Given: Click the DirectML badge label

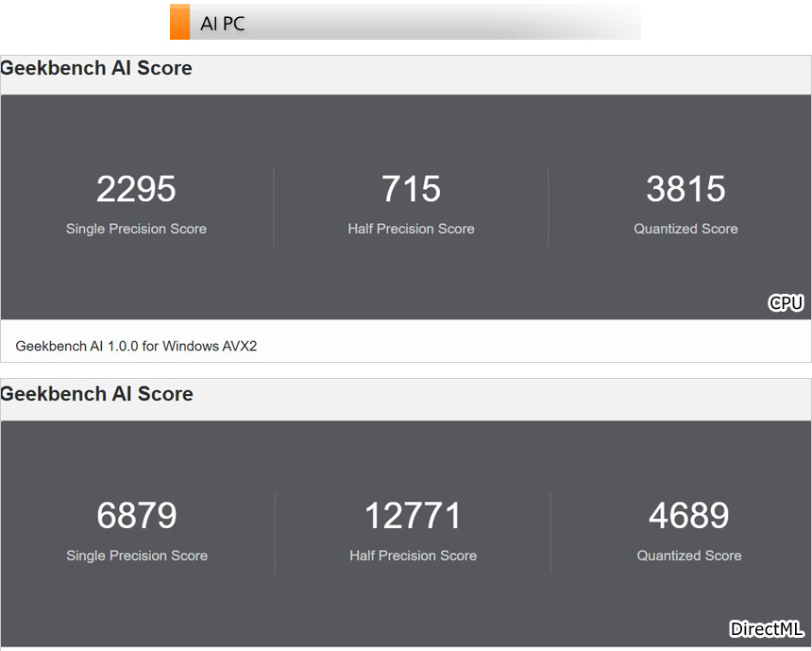Looking at the screenshot, I should [767, 629].
